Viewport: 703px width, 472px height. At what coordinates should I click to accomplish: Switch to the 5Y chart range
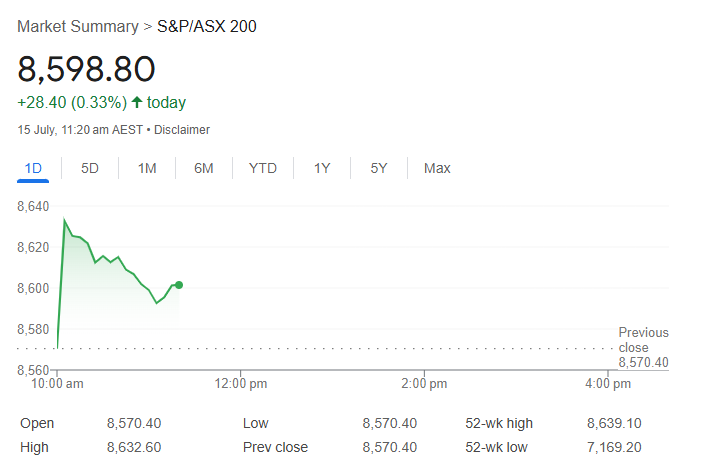tap(379, 169)
